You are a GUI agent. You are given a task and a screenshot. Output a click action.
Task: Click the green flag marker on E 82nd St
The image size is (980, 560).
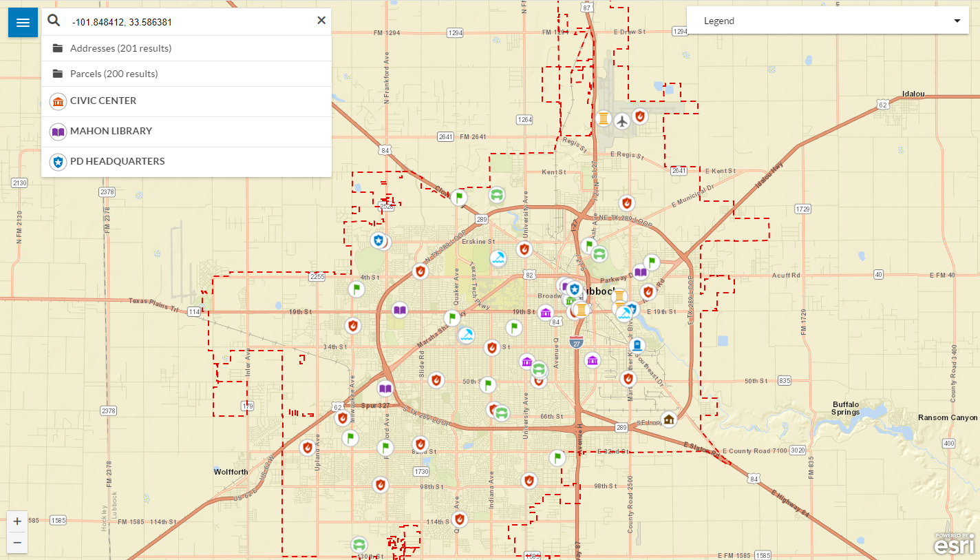557,457
